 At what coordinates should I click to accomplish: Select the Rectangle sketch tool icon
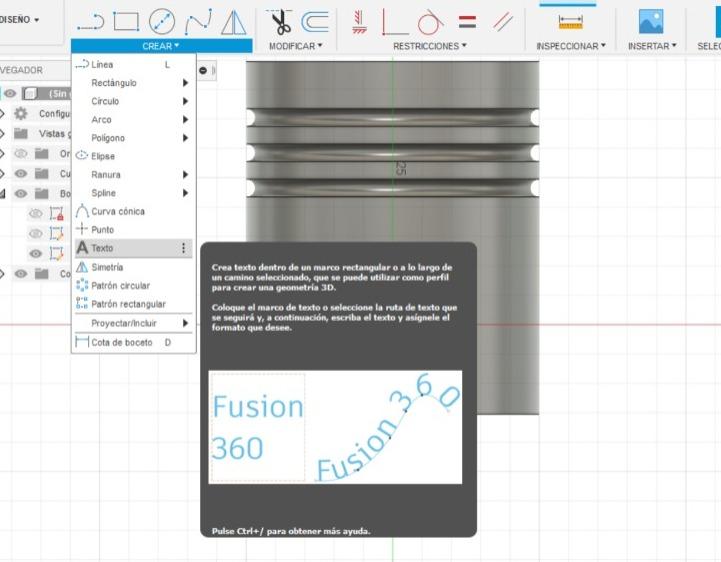[x=126, y=21]
